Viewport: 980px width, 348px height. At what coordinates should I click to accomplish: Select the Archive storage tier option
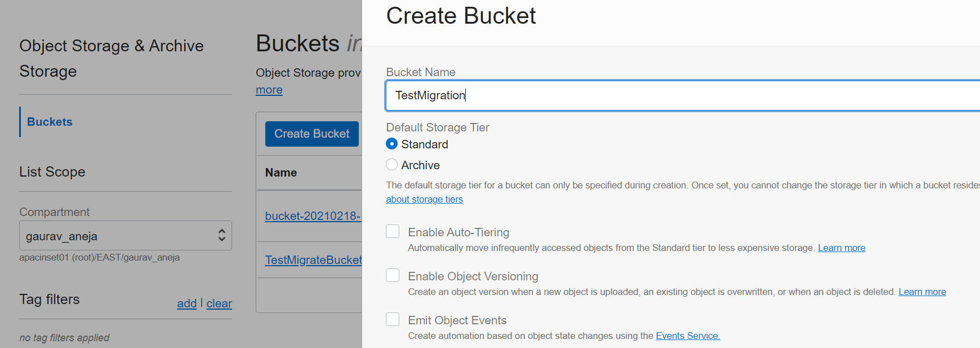click(392, 165)
